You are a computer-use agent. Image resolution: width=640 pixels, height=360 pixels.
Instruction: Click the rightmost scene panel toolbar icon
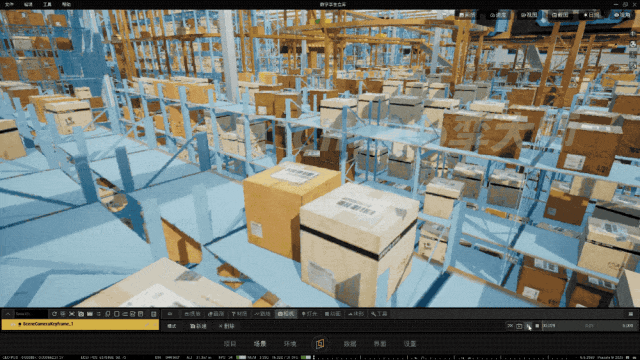coord(154,314)
